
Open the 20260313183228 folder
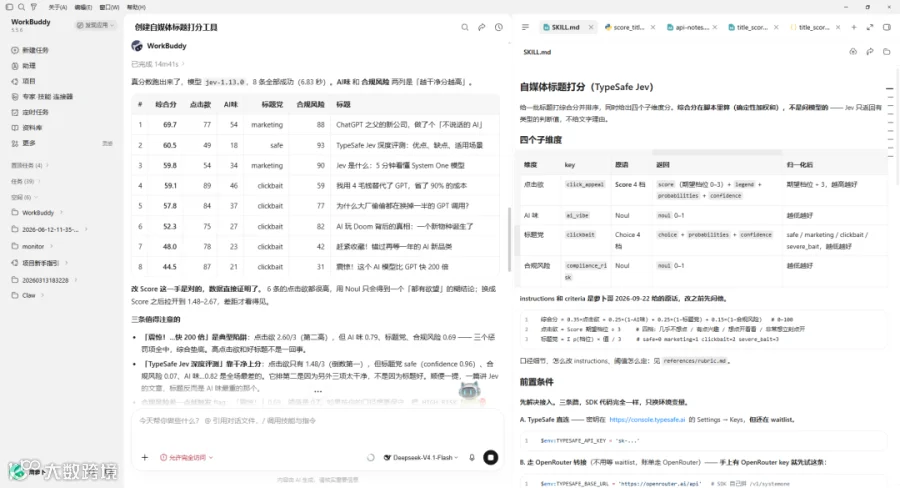pos(45,280)
